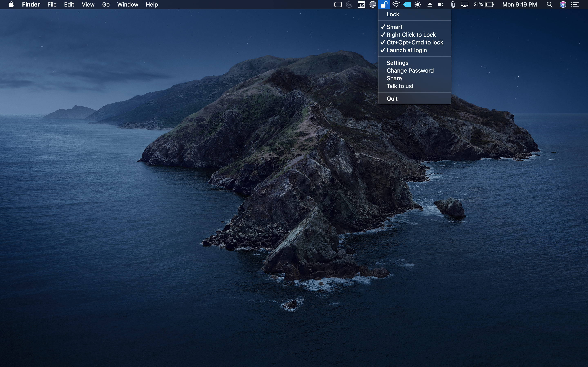Click the blue tag menu bar icon
Screen dimensions: 588x367
pos(407,5)
